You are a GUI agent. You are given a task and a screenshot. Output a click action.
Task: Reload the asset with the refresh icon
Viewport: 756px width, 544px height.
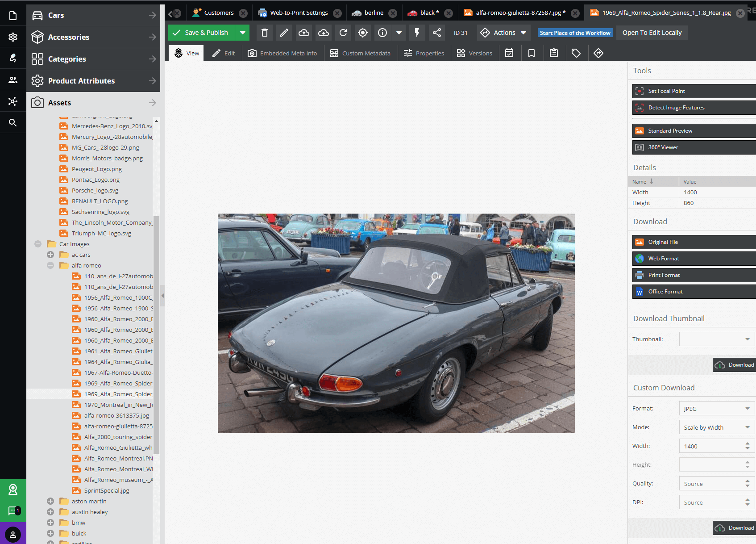click(343, 33)
